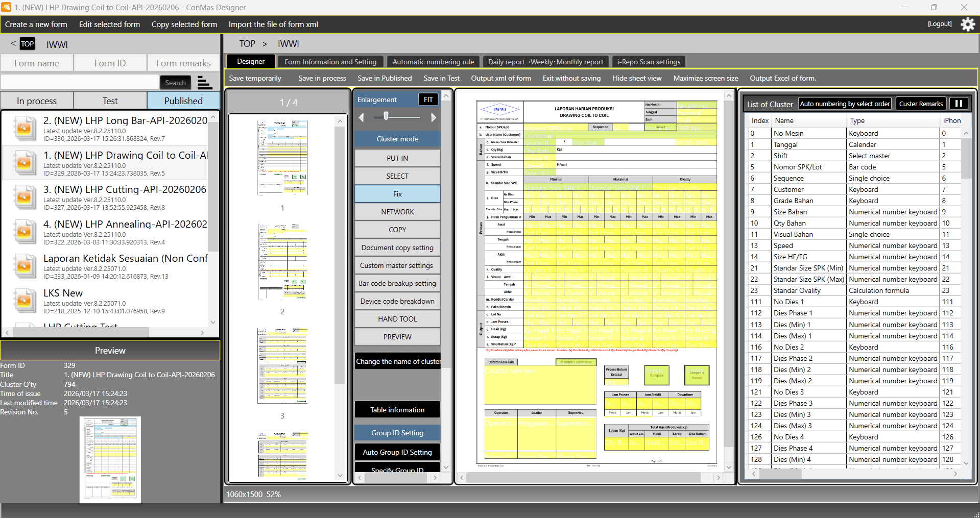The height and width of the screenshot is (518, 980).
Task: Open Document copy setting
Action: coord(397,248)
